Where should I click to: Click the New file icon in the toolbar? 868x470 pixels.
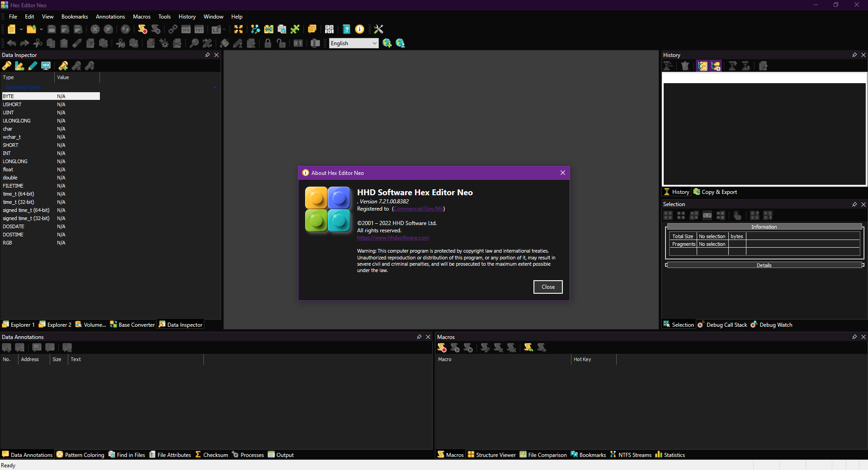tap(11, 29)
